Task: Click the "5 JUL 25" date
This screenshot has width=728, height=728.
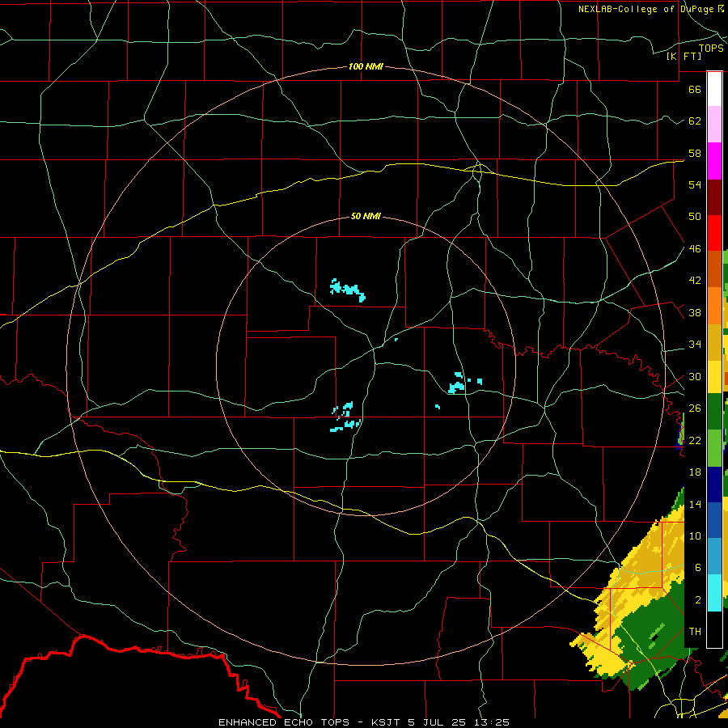Action: [x=438, y=722]
